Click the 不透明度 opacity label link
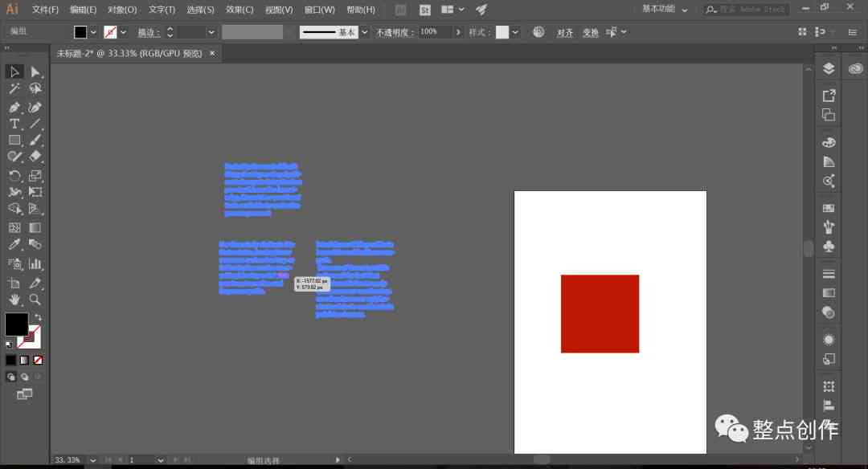The width and height of the screenshot is (868, 469). coord(395,33)
